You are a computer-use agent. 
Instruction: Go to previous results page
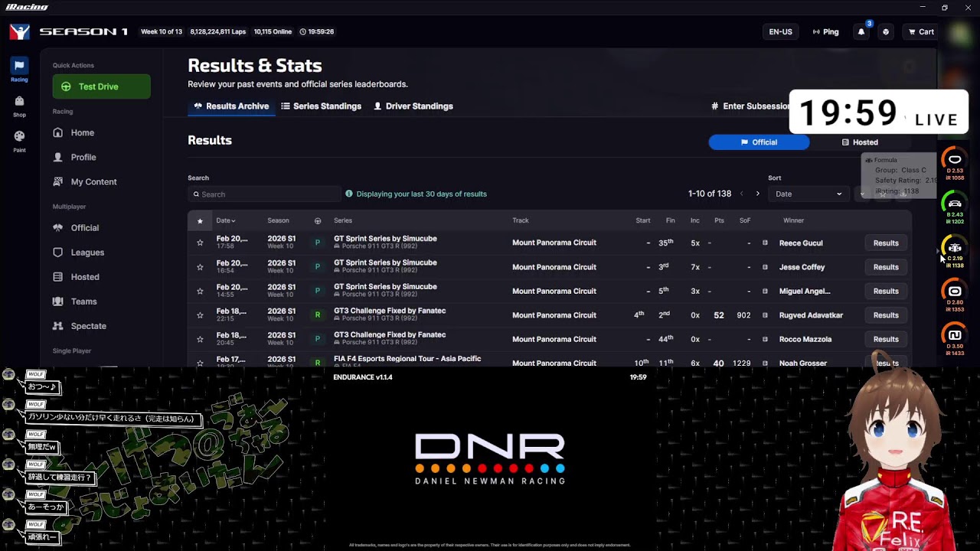pos(741,194)
